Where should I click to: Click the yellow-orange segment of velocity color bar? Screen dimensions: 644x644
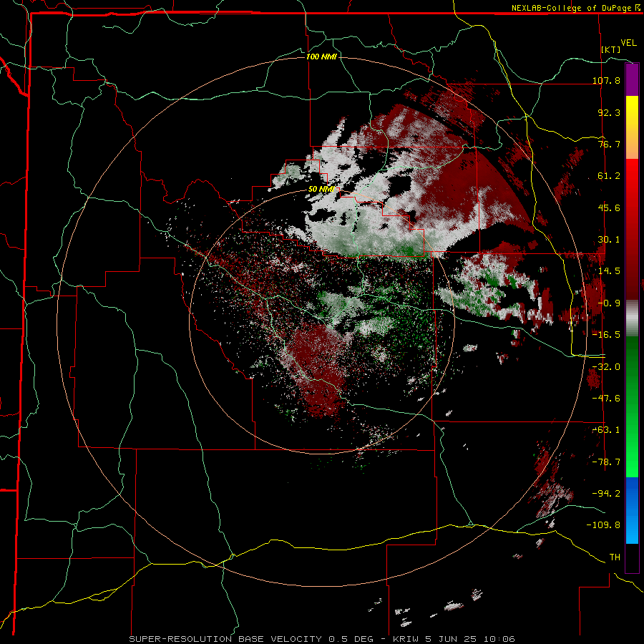tap(632, 127)
